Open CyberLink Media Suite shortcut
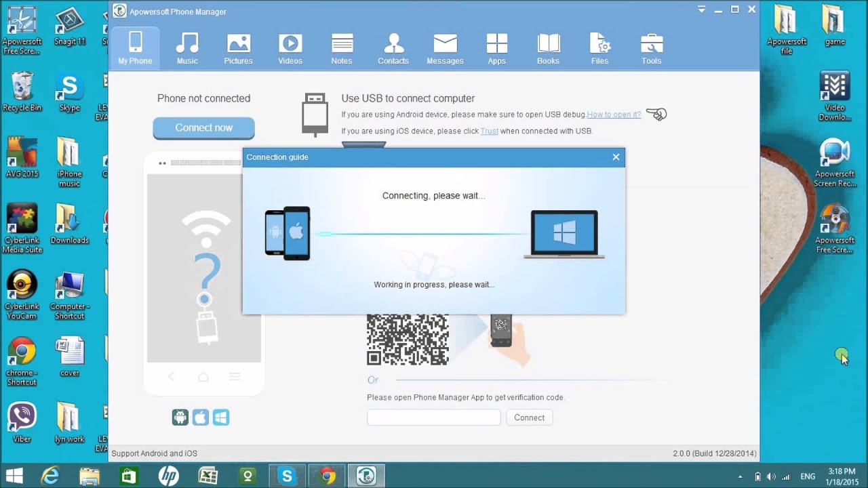 22,228
